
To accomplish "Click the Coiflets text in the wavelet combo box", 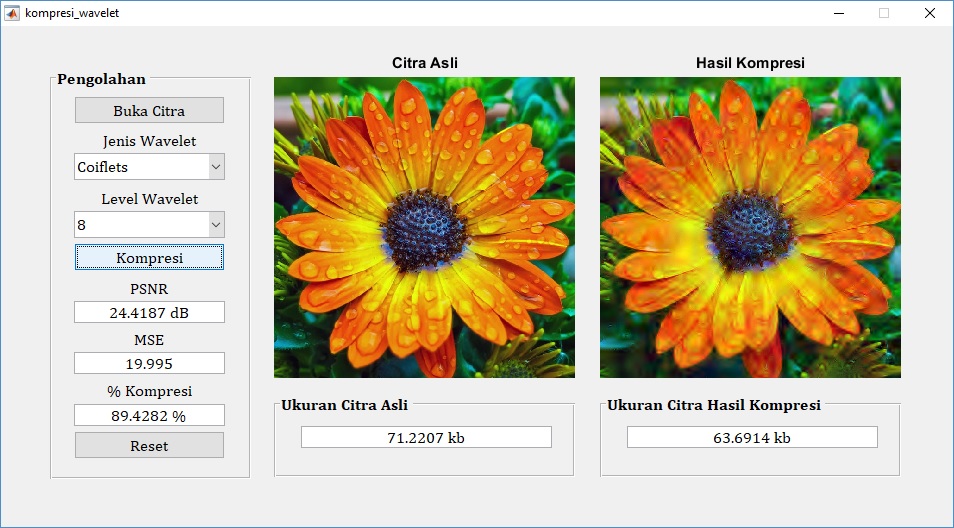I will 103,167.
